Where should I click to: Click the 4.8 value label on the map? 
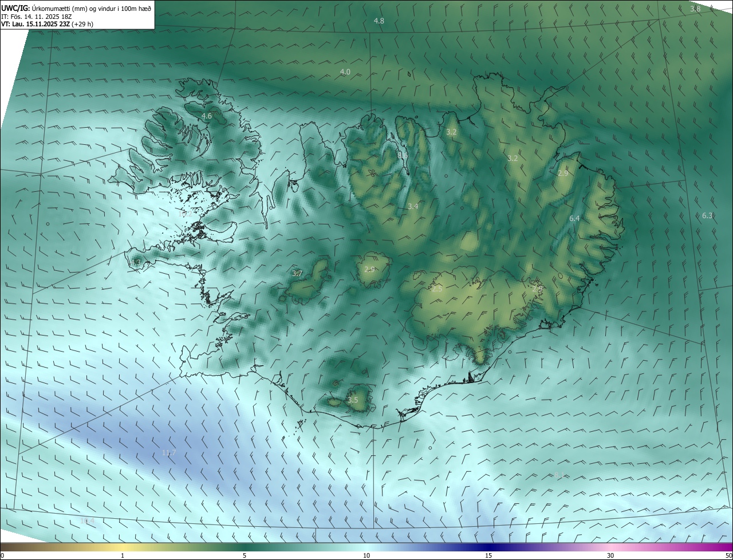pyautogui.click(x=379, y=21)
